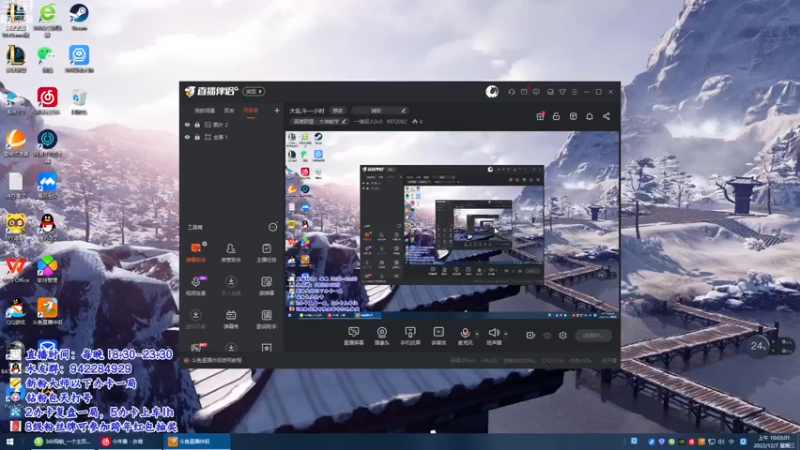800x450 pixels.
Task: Click the taskbar clock showing 10:03:01
Action: pos(773,442)
